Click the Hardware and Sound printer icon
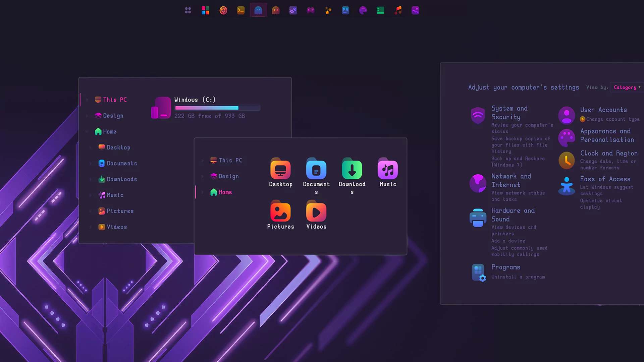Screen dimensions: 644x362 pos(478,217)
